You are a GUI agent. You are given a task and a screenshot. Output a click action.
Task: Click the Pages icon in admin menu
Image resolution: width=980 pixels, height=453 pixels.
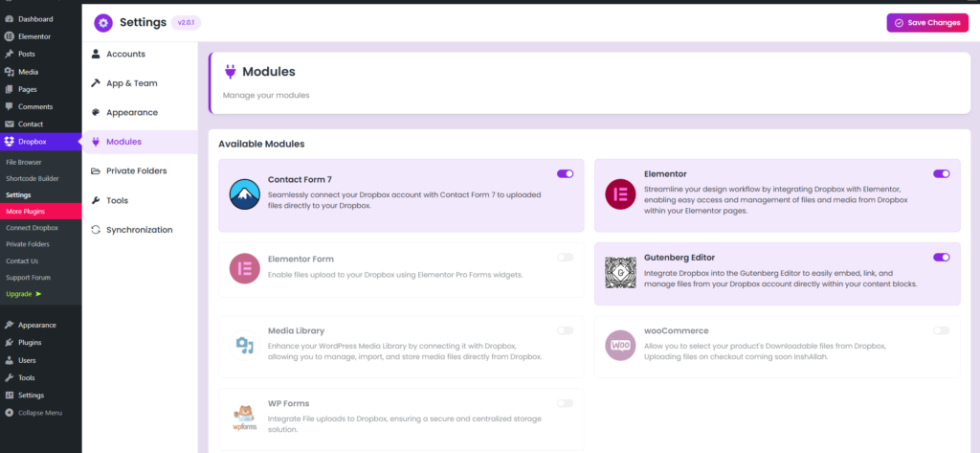10,89
